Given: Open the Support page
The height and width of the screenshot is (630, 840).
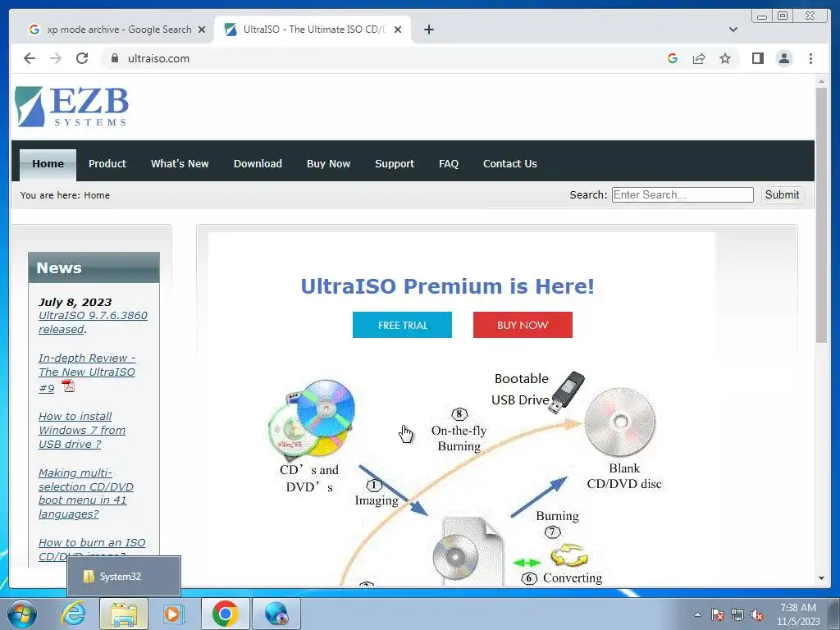Looking at the screenshot, I should [395, 163].
